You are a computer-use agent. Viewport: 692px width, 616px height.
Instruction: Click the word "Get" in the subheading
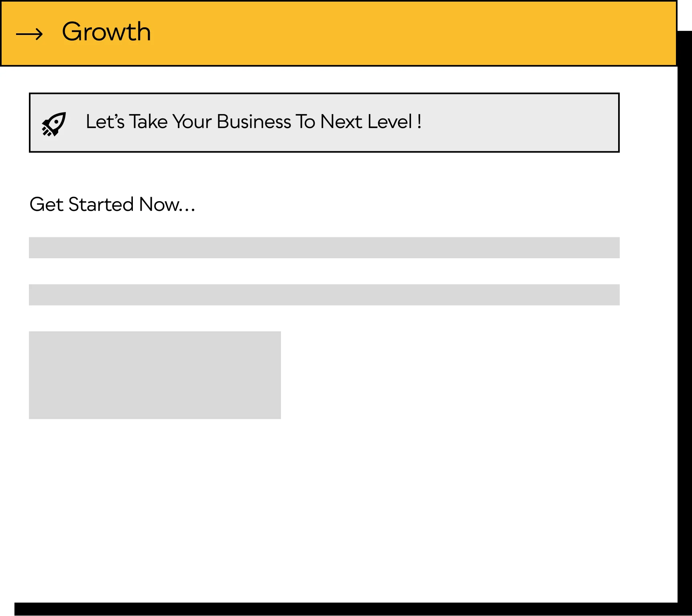pos(47,204)
